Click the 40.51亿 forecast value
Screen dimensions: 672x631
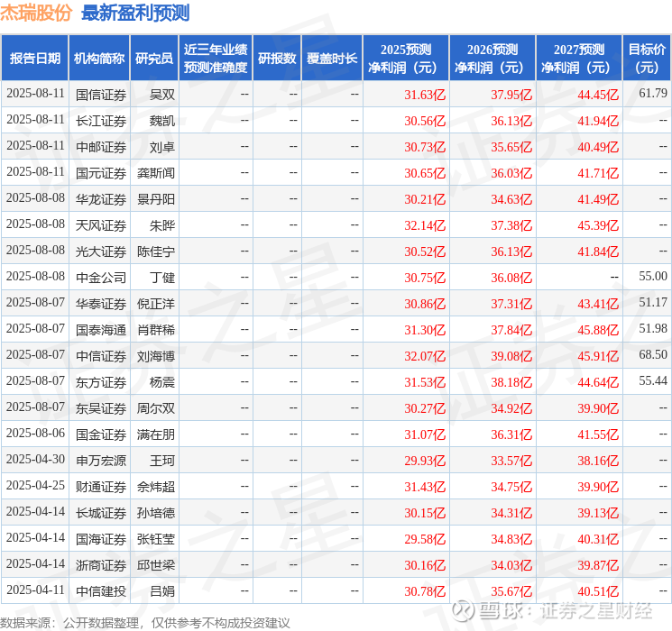(x=598, y=591)
